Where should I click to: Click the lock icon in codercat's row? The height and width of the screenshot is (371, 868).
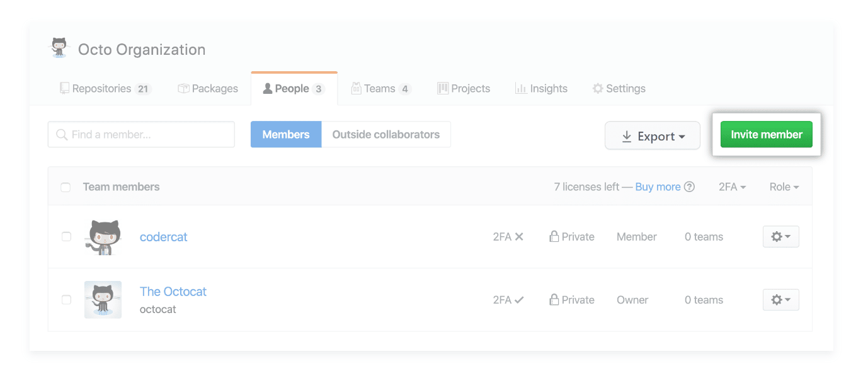click(x=554, y=237)
